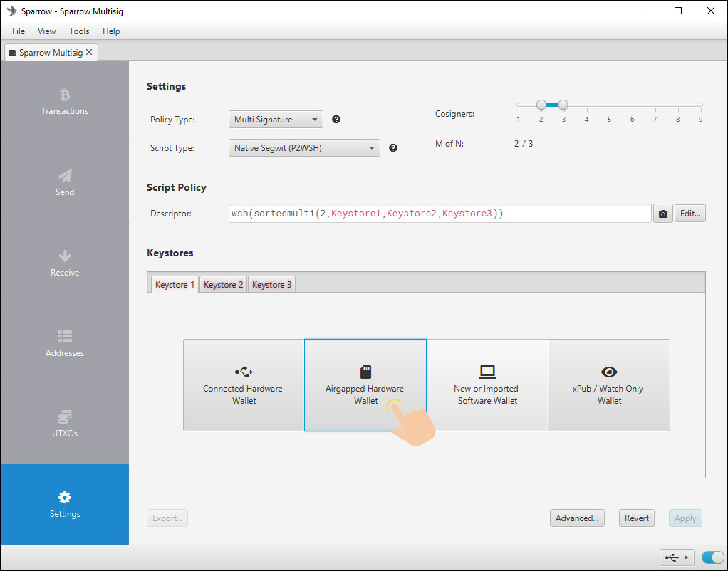Switch to the Keystore 2 tab
The width and height of the screenshot is (728, 571).
click(223, 285)
